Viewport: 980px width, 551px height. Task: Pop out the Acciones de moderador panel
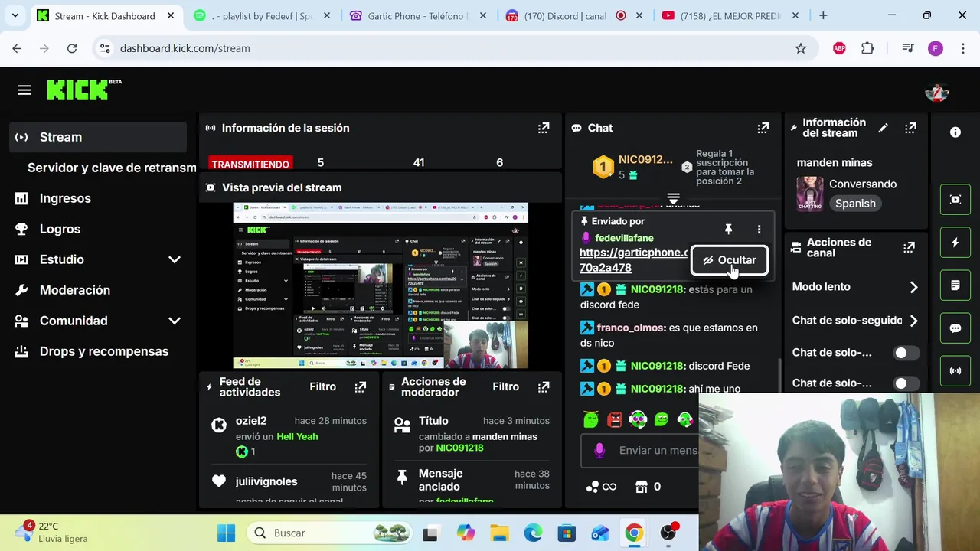tap(544, 387)
